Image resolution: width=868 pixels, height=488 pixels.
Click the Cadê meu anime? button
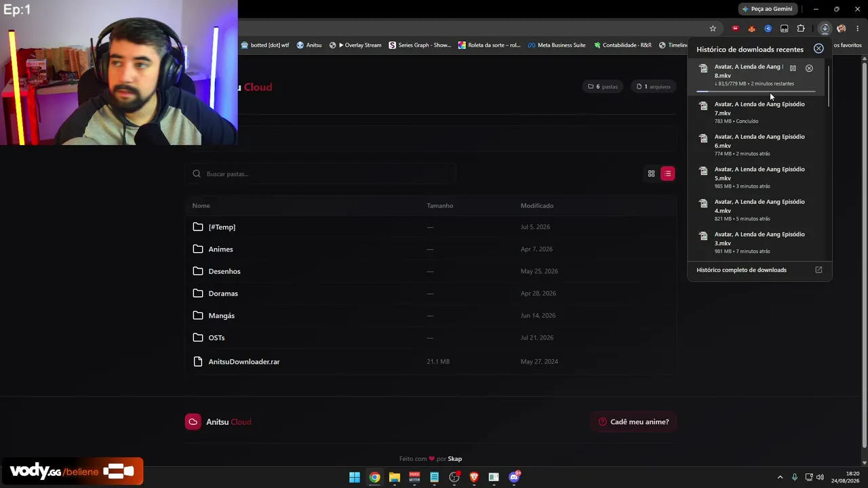click(x=633, y=422)
